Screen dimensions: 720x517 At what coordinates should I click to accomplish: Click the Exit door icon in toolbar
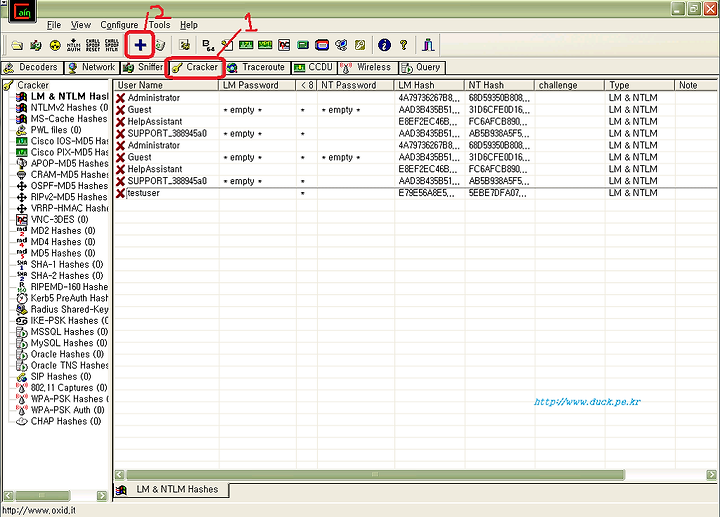point(428,45)
